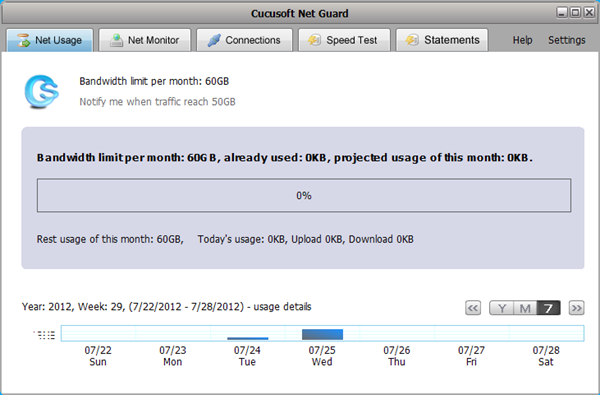Switch to the Net Monitor tab
The image size is (600, 395).
tap(145, 40)
